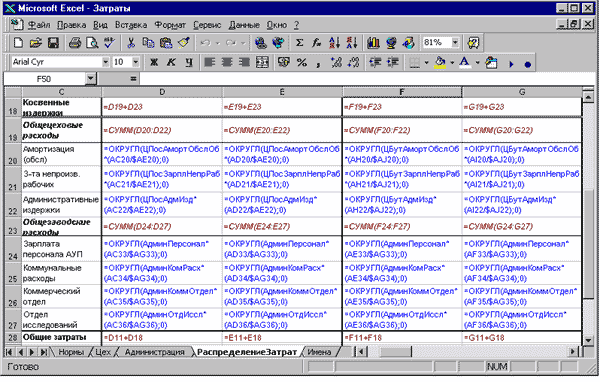Merge and center selected cells
Screen dimensions: 600x382
tap(262, 62)
